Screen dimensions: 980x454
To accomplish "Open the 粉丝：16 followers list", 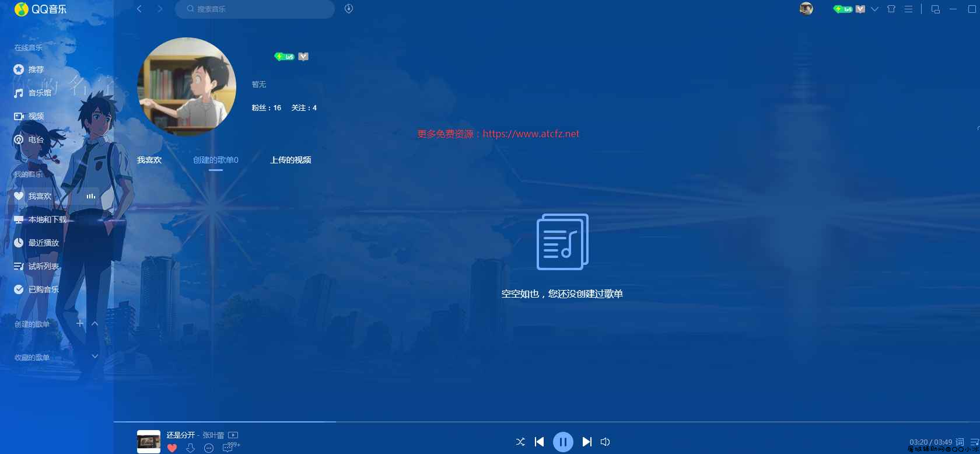I will pyautogui.click(x=267, y=108).
